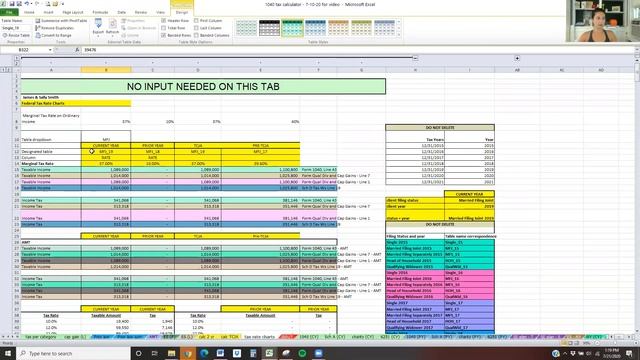The image size is (640, 360).
Task: Show hidden taskbar tray icons chevron
Action: point(565,353)
